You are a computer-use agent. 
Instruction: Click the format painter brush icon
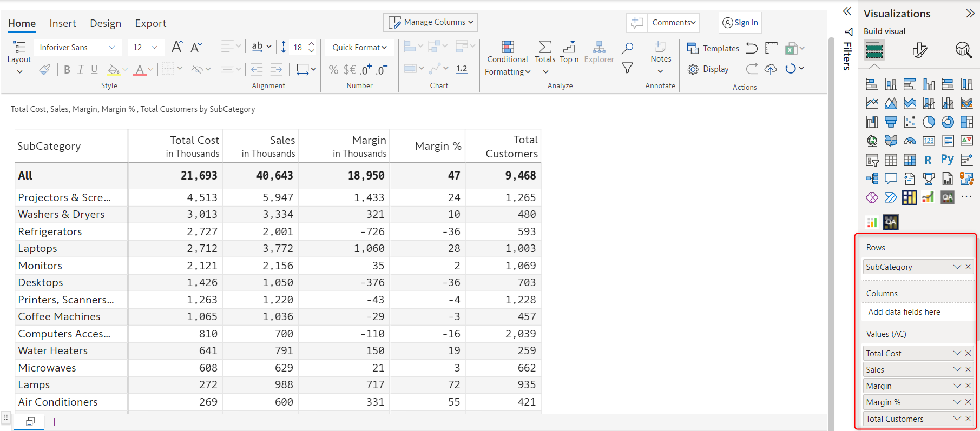click(45, 69)
